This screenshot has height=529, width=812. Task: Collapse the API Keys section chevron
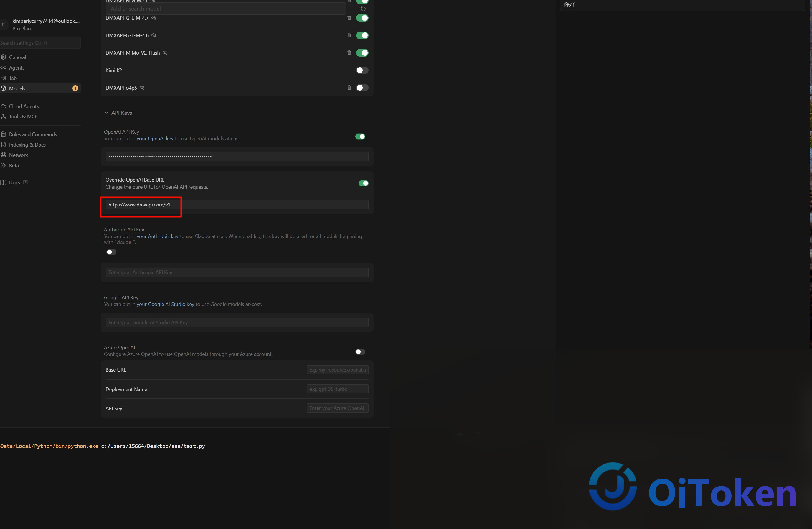tap(106, 113)
